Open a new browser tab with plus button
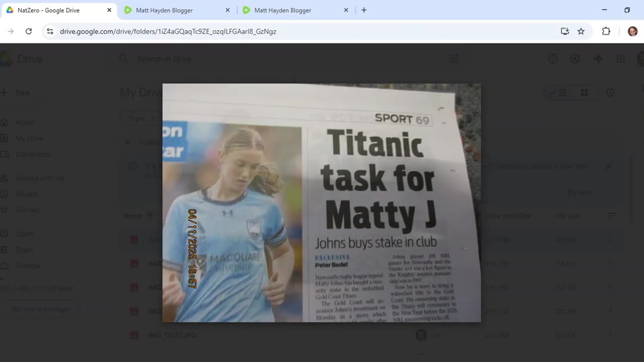 pos(364,10)
